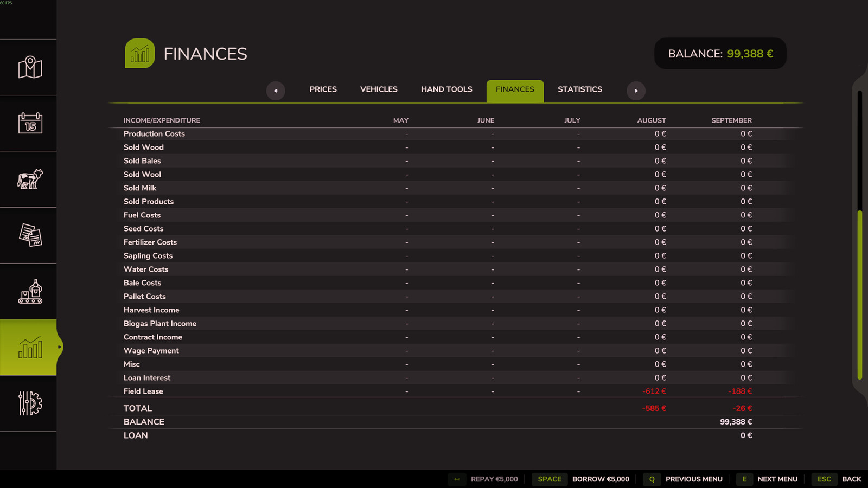The height and width of the screenshot is (488, 868).
Task: Click the green vertical scrollbar
Action: click(860, 296)
